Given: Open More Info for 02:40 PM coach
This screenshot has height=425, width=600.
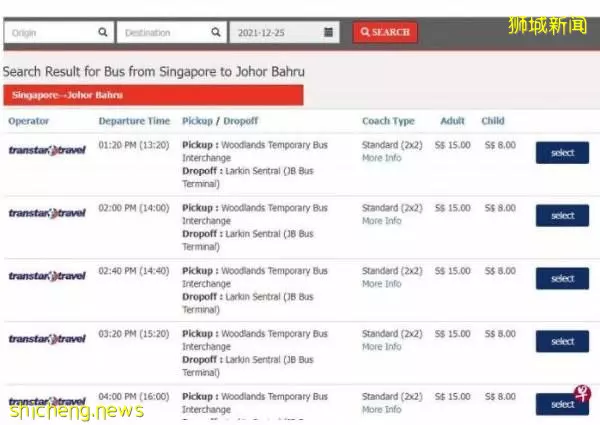Looking at the screenshot, I should [x=382, y=284].
